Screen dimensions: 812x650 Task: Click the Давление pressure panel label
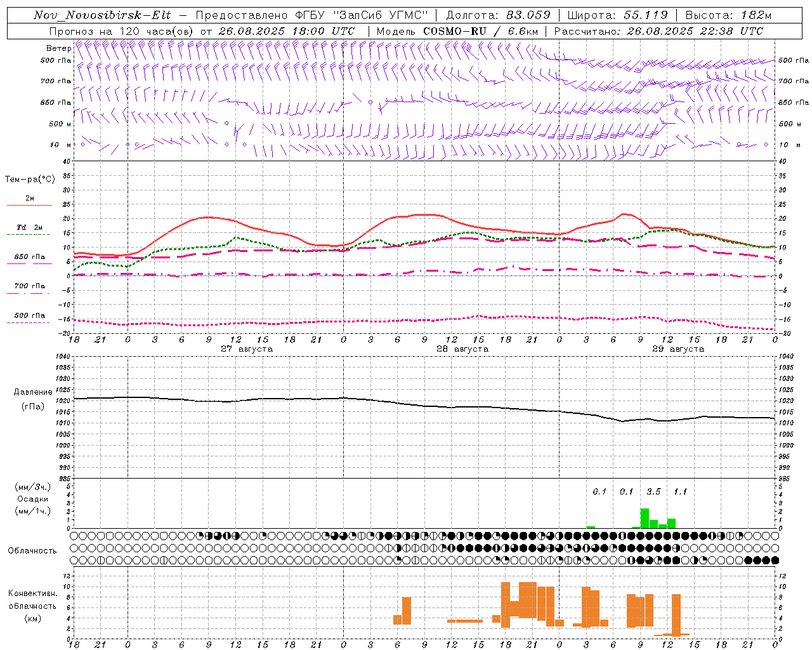click(x=33, y=392)
